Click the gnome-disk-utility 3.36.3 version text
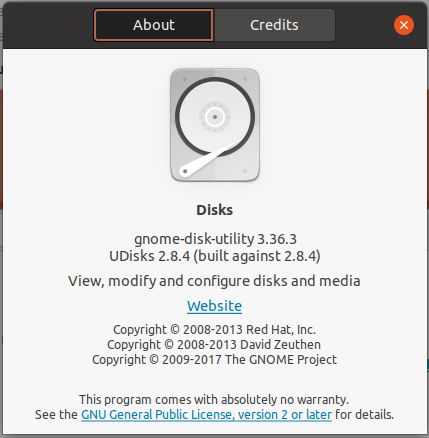429x438 pixels. (x=215, y=239)
